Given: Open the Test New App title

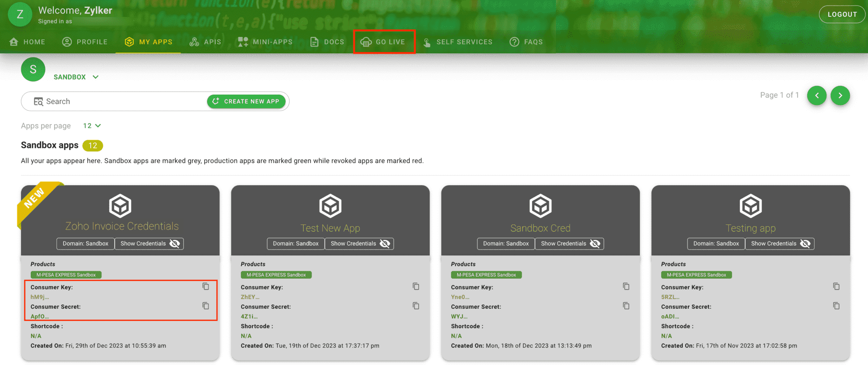Looking at the screenshot, I should tap(330, 228).
